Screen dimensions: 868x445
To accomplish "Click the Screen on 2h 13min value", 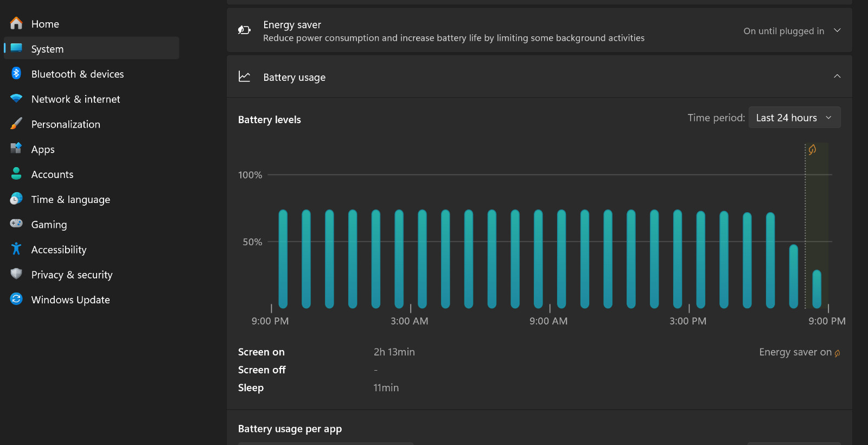I will (394, 352).
